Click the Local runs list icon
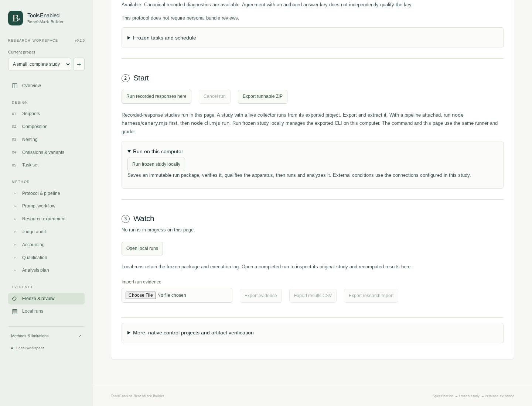 tap(15, 312)
